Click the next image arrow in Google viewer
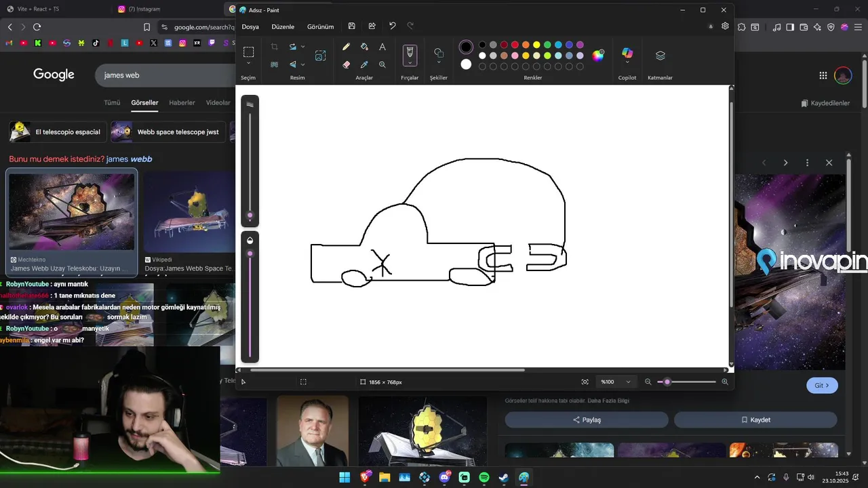 (x=785, y=163)
